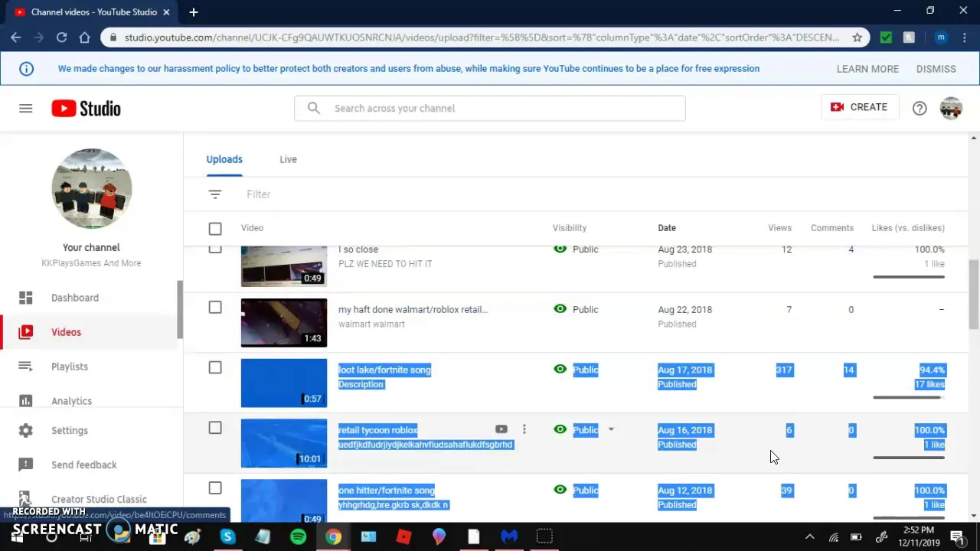Click the info icon in policy banner
Image resolution: width=980 pixels, height=551 pixels.
coord(26,69)
